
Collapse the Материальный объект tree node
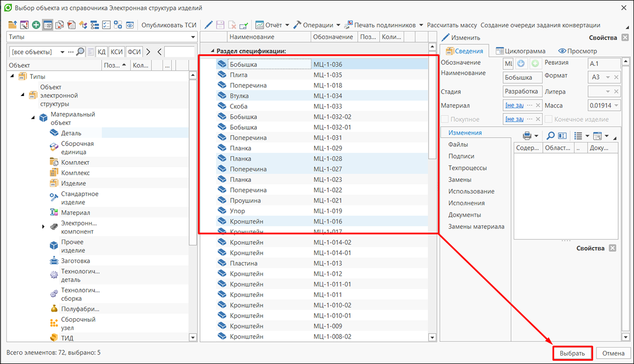click(x=32, y=117)
